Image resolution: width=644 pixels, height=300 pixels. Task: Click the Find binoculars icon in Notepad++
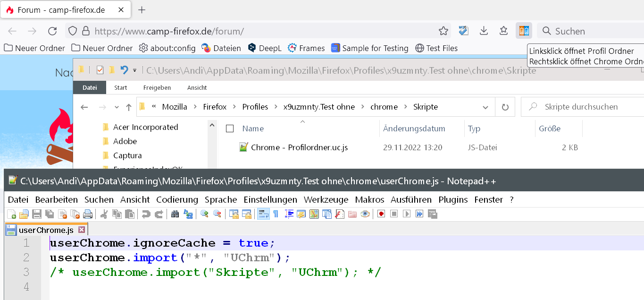tap(175, 214)
